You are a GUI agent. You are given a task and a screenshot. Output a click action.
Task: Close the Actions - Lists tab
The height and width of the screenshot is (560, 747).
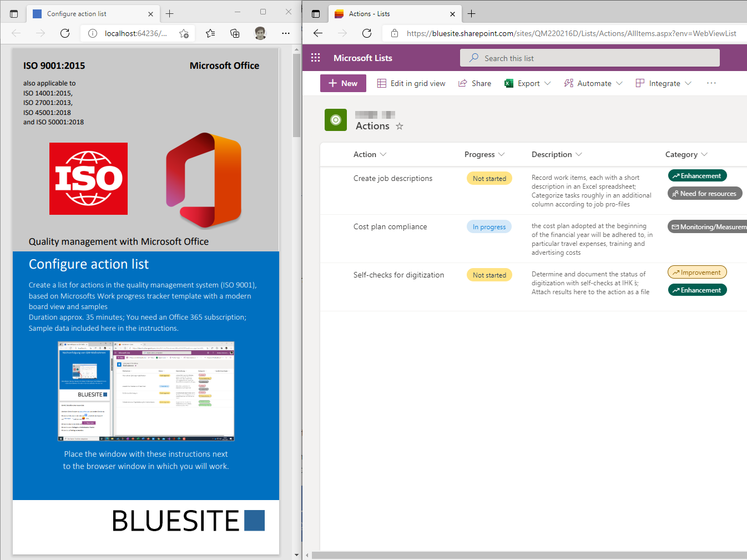click(452, 14)
